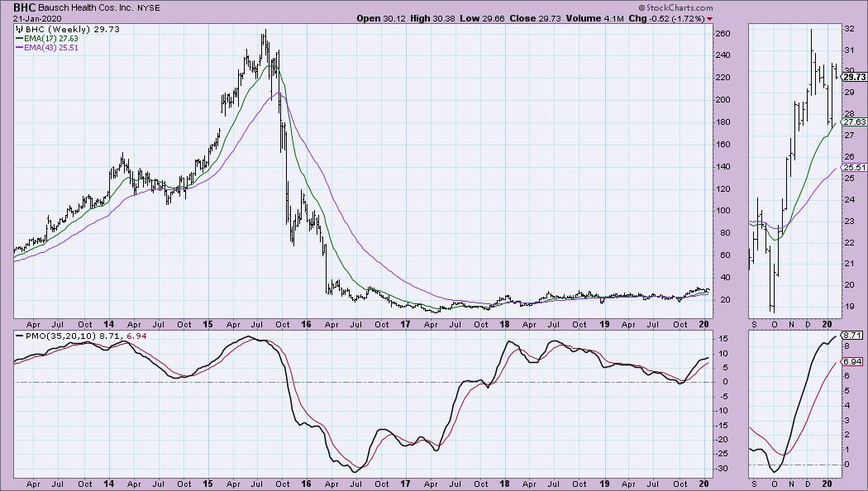Select the 21-Jan-2020 chart date
This screenshot has height=491, width=868.
(38, 18)
